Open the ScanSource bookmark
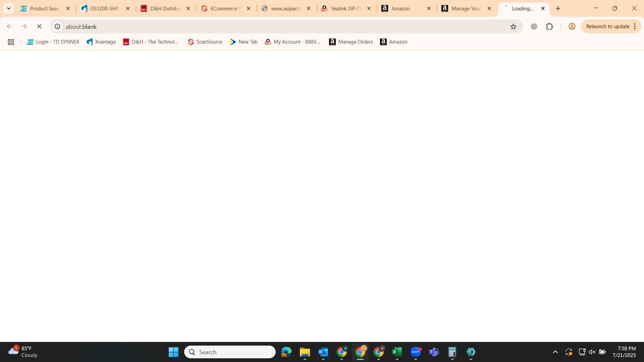Viewport: 644px width, 362px height. [x=205, y=42]
